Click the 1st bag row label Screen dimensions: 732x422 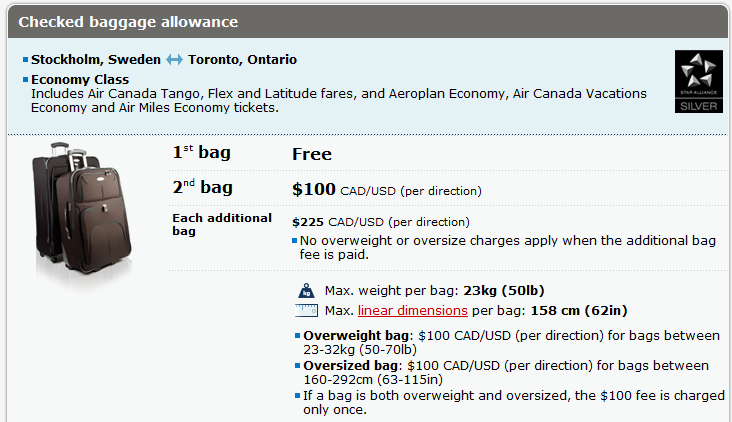click(x=201, y=154)
